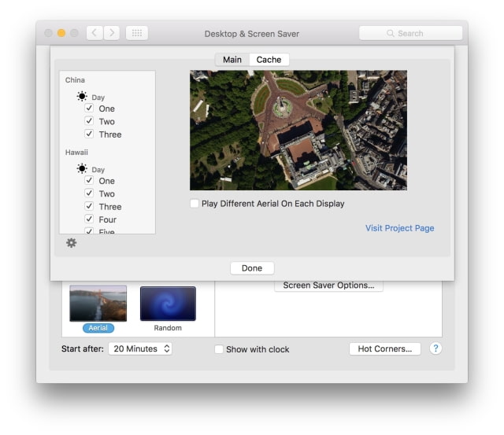The width and height of the screenshot is (504, 435).
Task: Enable Show with clock checkbox
Action: tap(219, 349)
